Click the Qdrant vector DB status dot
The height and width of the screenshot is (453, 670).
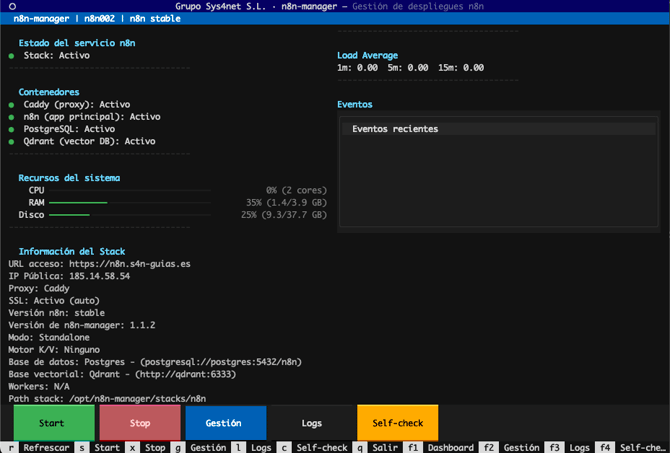pos(11,141)
